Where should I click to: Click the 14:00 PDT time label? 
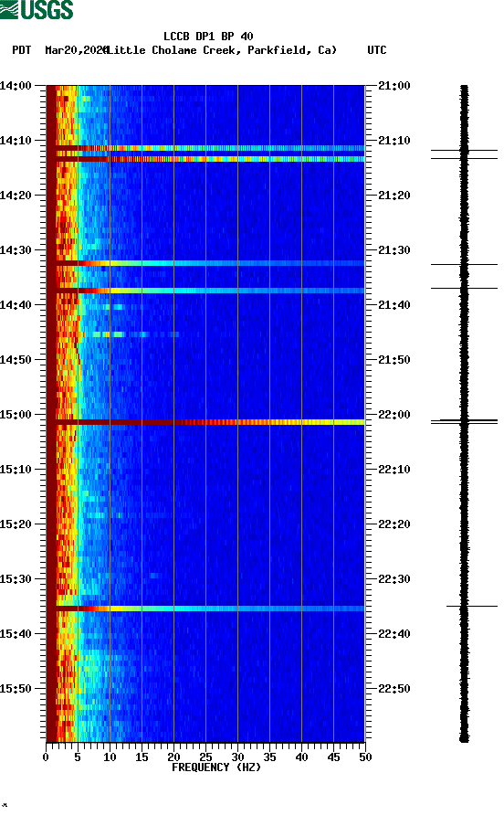tap(16, 86)
